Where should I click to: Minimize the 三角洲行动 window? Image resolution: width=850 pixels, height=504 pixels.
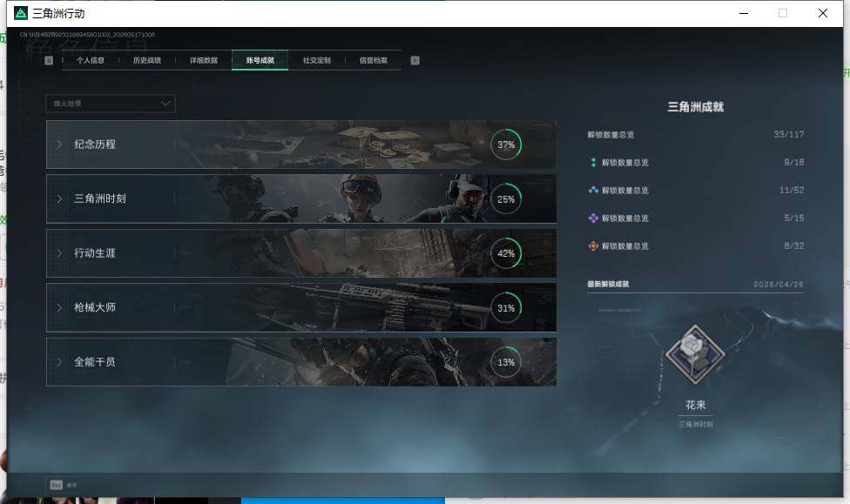pos(744,13)
